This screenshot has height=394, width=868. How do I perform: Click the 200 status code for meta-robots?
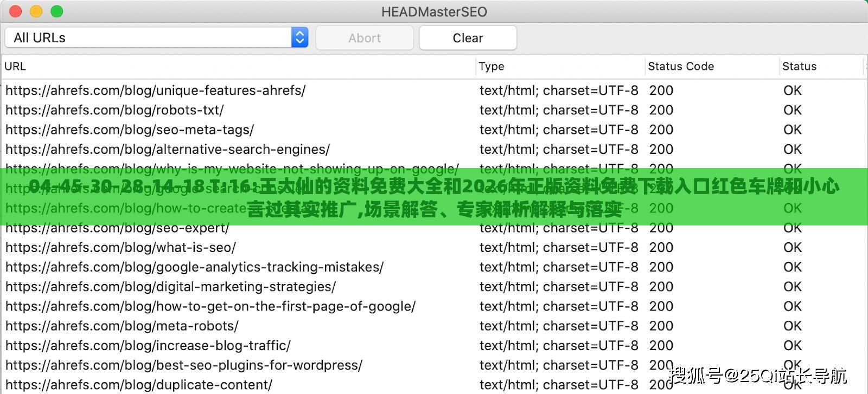pos(661,326)
